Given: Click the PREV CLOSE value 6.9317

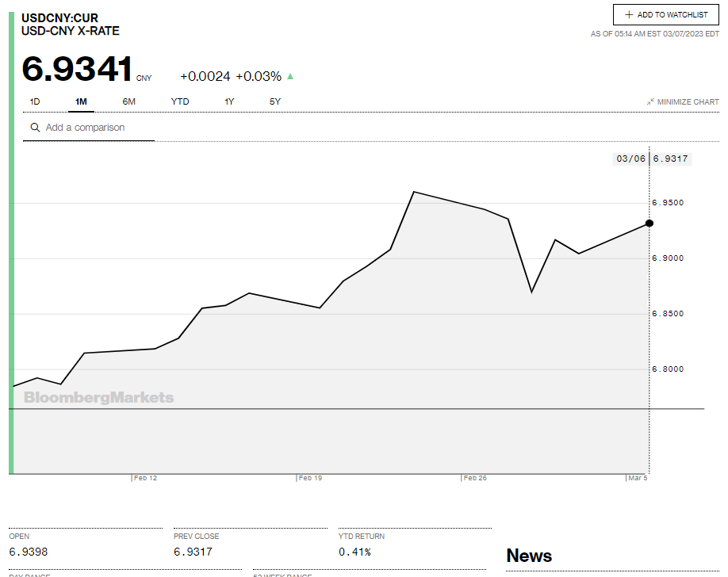Looking at the screenshot, I should (193, 552).
